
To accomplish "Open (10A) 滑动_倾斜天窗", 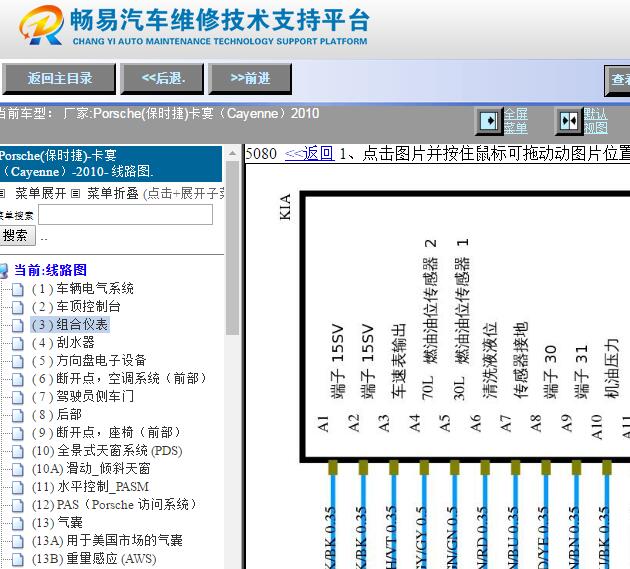I will (x=91, y=469).
